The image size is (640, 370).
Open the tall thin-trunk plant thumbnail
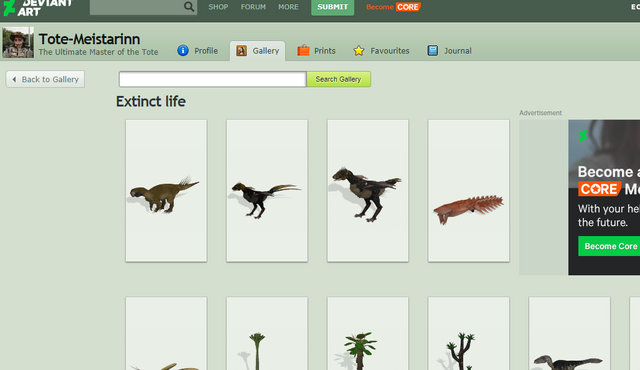click(267, 334)
